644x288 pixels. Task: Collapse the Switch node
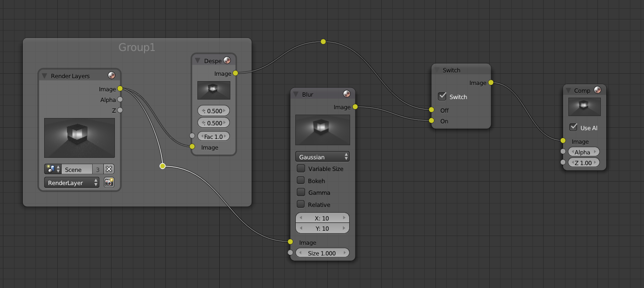coord(437,70)
